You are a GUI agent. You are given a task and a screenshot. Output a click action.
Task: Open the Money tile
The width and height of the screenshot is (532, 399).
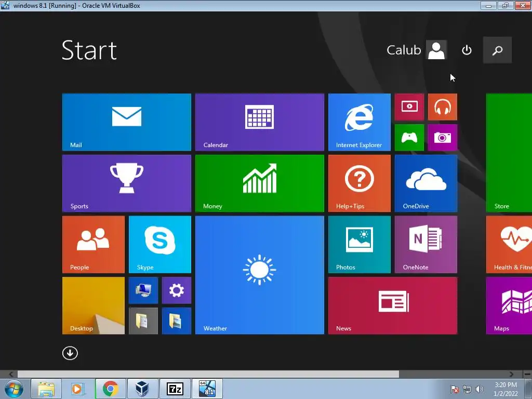coord(260,183)
